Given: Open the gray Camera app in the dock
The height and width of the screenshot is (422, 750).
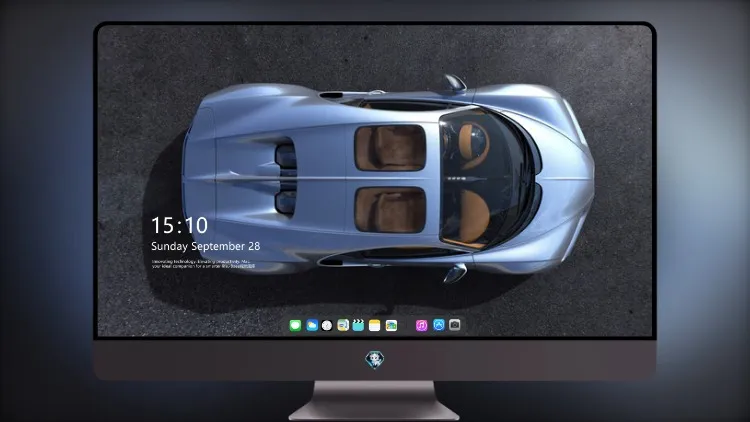Looking at the screenshot, I should pos(455,325).
